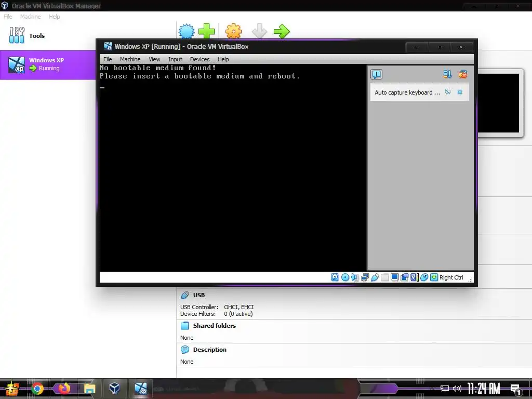532x399 pixels.
Task: Click the 11:24 AM clock on the taskbar
Action: (x=484, y=389)
